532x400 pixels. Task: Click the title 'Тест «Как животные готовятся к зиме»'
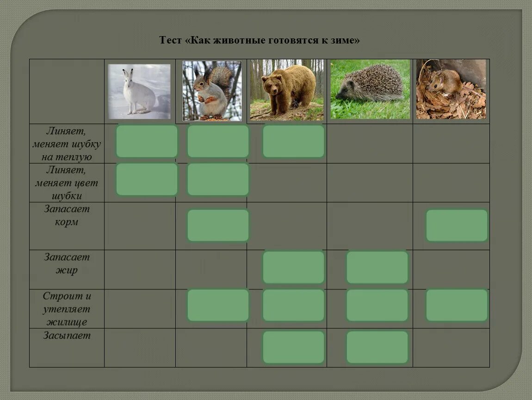260,40
